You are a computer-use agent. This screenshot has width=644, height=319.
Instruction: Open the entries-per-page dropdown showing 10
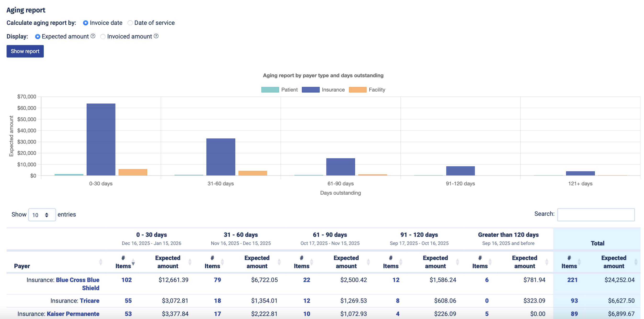42,214
